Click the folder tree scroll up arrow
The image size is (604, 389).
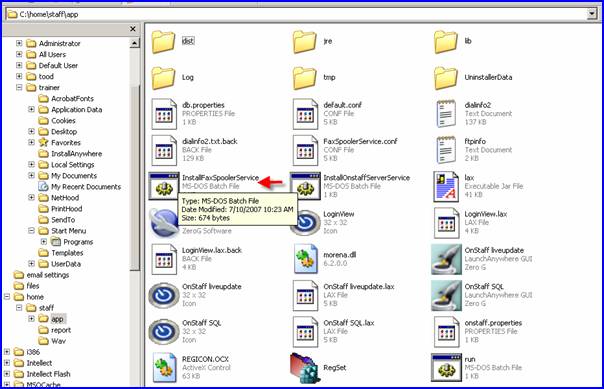(x=134, y=43)
